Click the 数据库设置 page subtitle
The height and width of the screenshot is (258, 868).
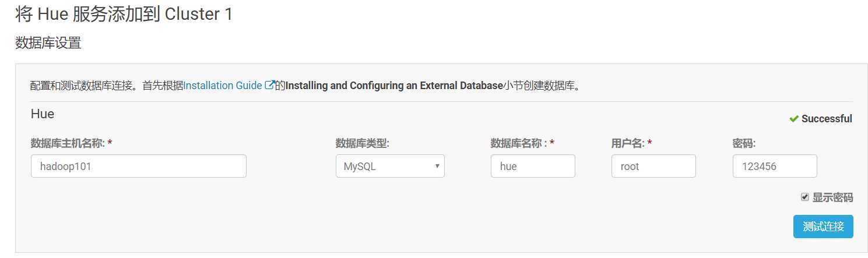[48, 43]
